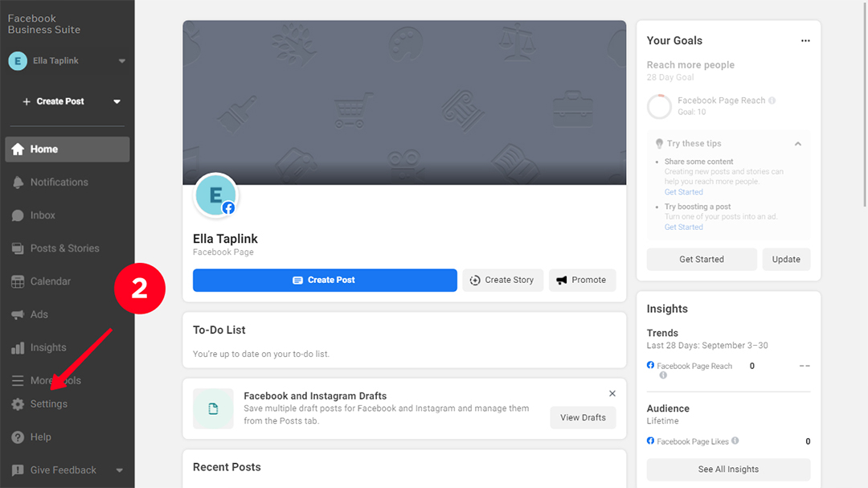Dismiss the Facebook and Instagram Drafts card
The width and height of the screenshot is (868, 488).
click(612, 393)
